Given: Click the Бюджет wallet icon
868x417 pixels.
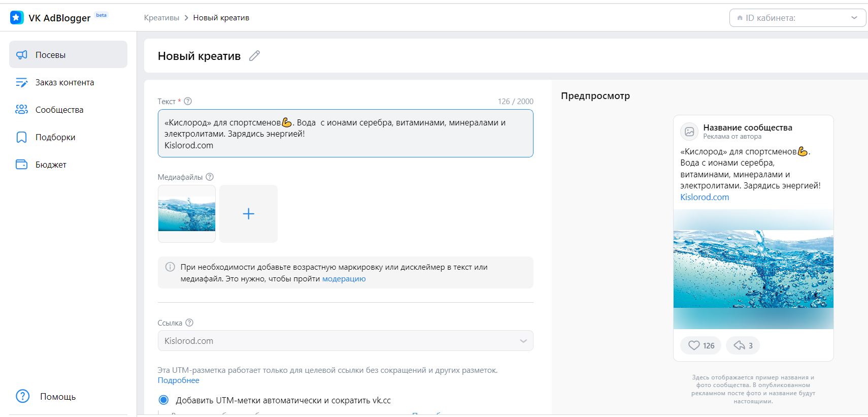Looking at the screenshot, I should pos(22,165).
